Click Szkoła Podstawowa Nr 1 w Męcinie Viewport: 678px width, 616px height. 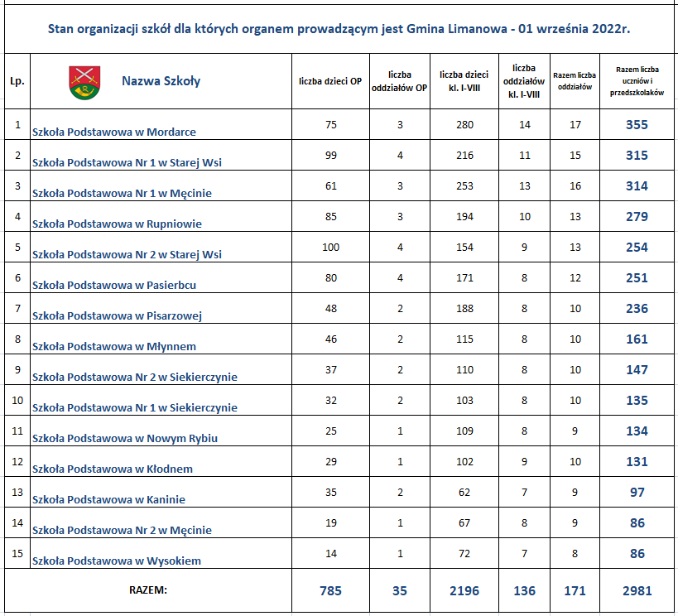coord(122,193)
